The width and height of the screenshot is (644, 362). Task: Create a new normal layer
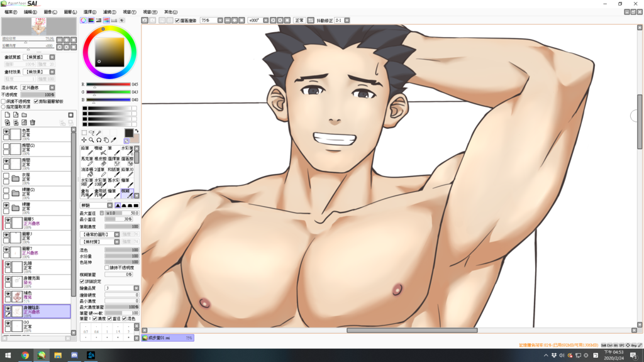(x=8, y=115)
